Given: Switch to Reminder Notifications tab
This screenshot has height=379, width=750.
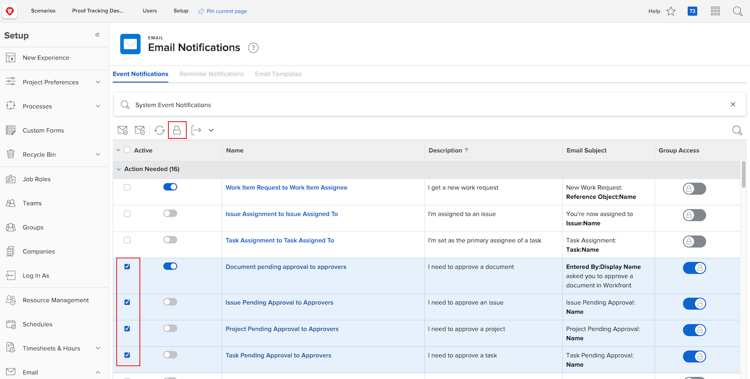Looking at the screenshot, I should click(211, 74).
